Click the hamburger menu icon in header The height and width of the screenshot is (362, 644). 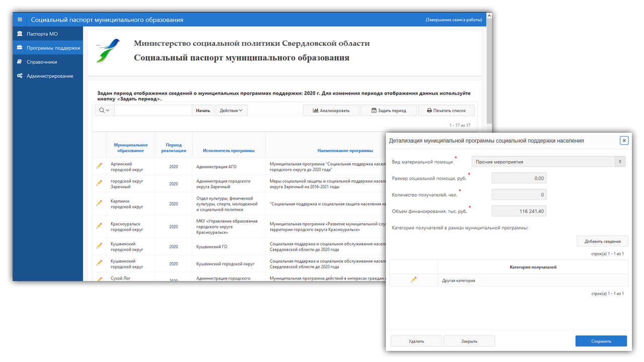(20, 20)
